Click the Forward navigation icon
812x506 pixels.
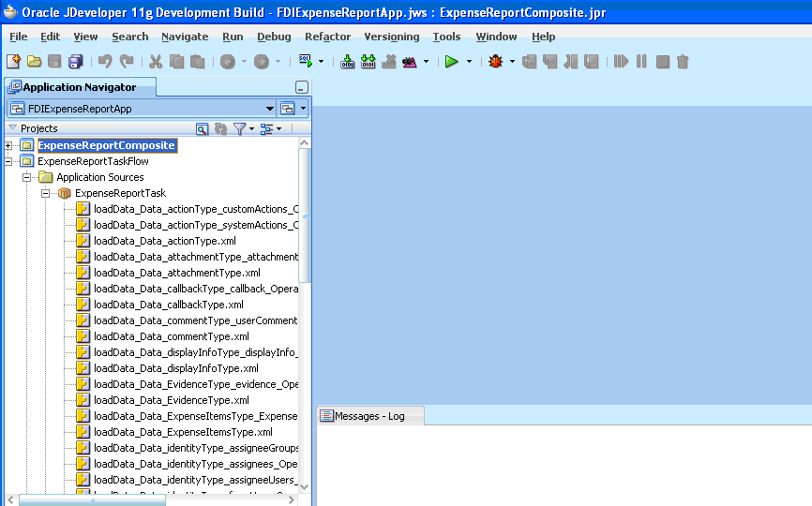262,62
